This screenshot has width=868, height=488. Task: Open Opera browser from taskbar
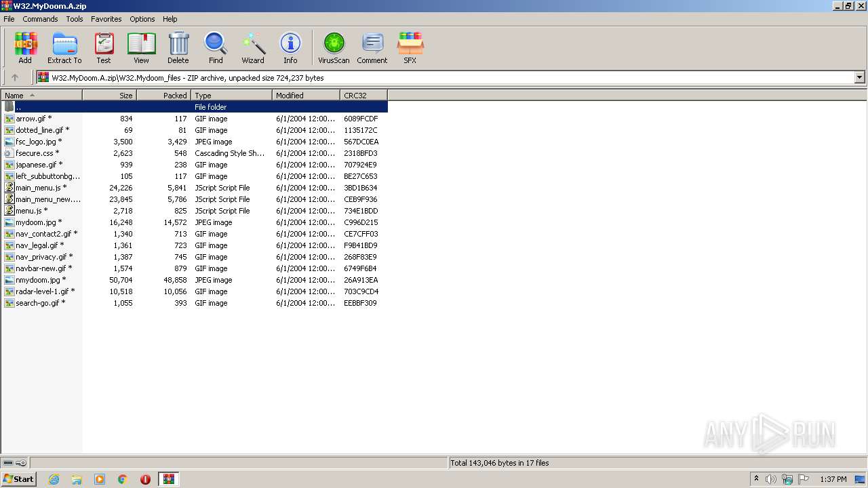pos(145,479)
